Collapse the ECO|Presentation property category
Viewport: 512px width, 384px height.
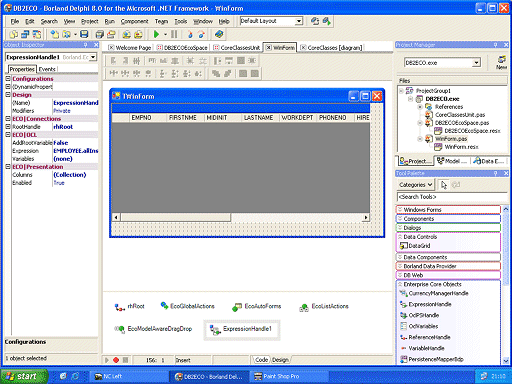8,166
